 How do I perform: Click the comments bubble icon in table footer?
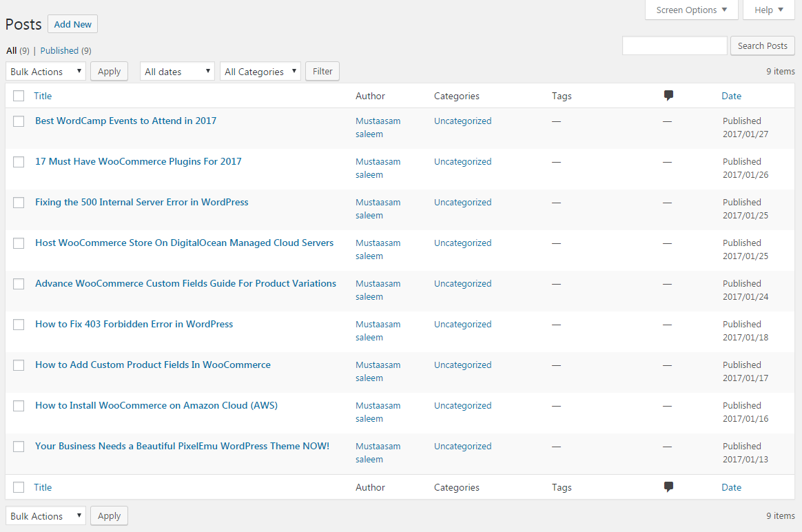coord(668,487)
